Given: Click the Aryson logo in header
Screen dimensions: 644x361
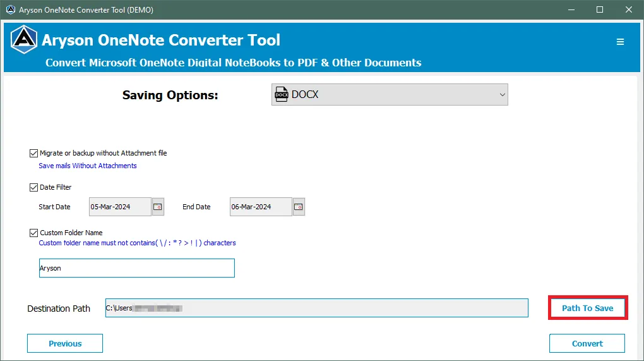Looking at the screenshot, I should [x=24, y=40].
